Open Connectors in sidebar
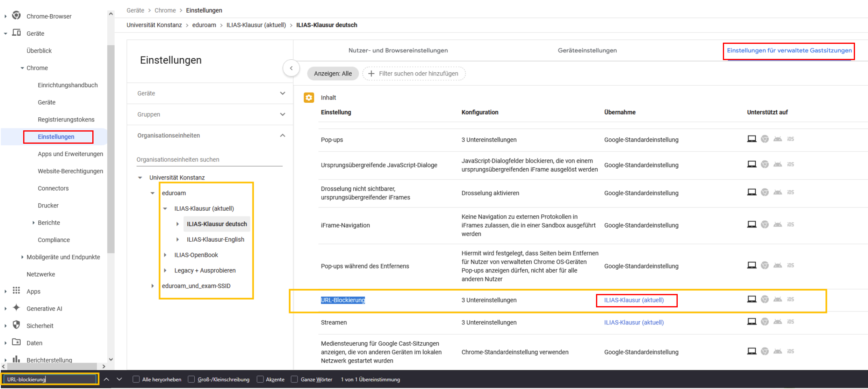Viewport: 868px width, 389px height. pos(53,188)
